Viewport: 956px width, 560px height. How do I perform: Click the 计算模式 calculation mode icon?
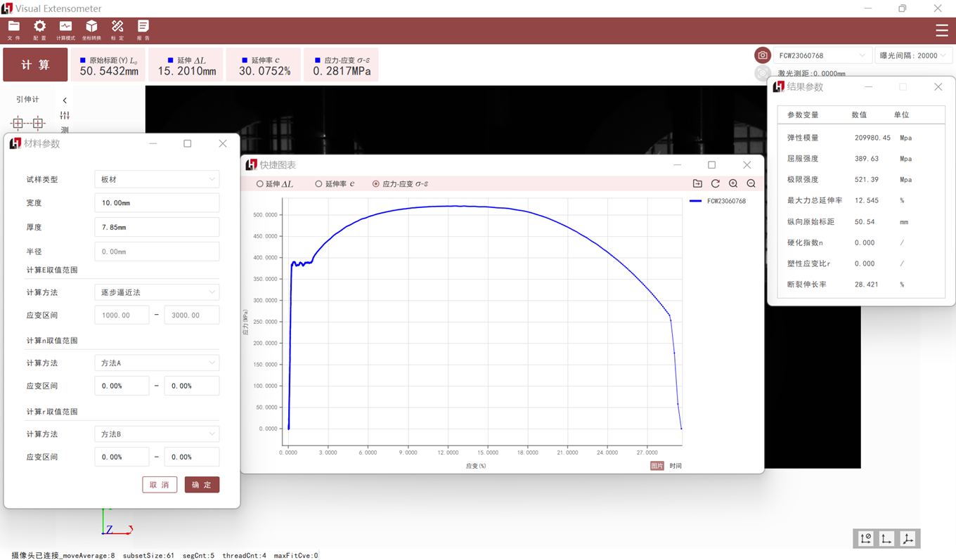[65, 30]
